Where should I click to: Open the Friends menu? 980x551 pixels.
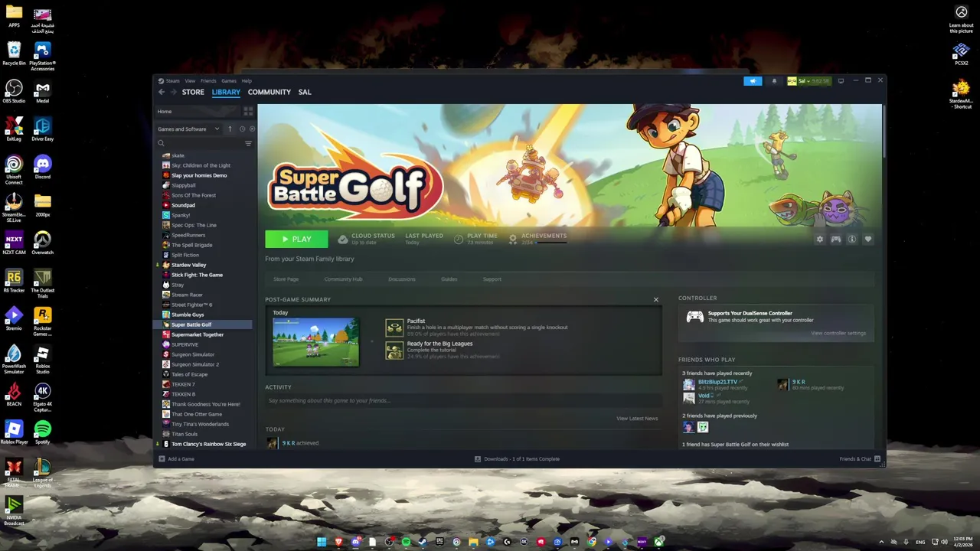pyautogui.click(x=208, y=80)
